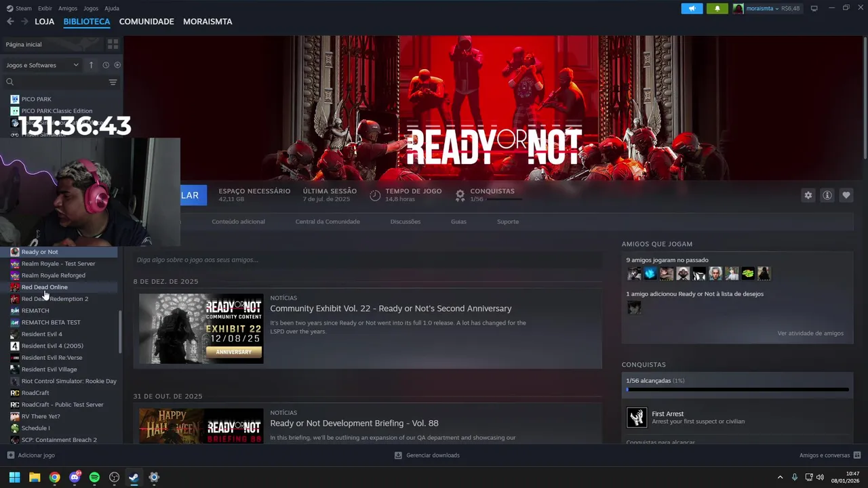Open the Discussões tab
This screenshot has width=868, height=488.
point(406,222)
